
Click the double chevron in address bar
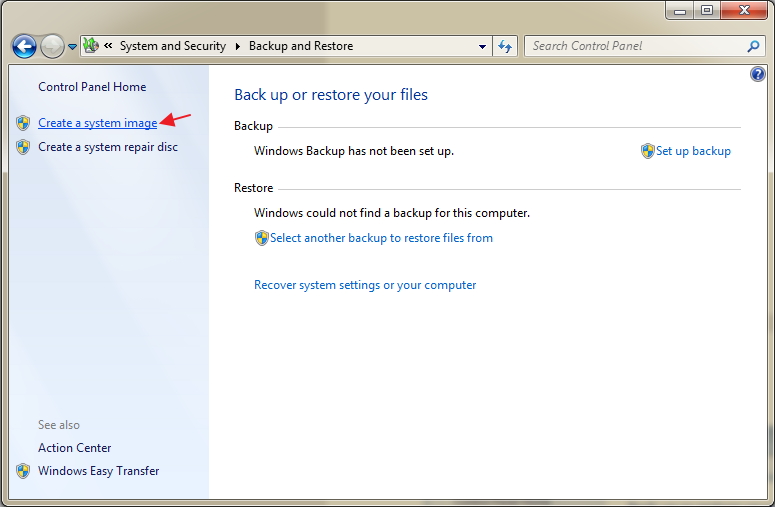108,45
